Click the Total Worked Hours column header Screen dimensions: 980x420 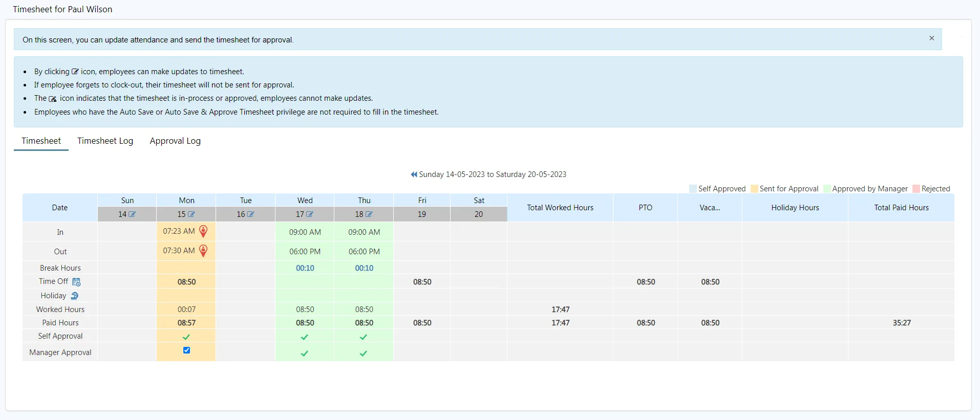tap(560, 208)
